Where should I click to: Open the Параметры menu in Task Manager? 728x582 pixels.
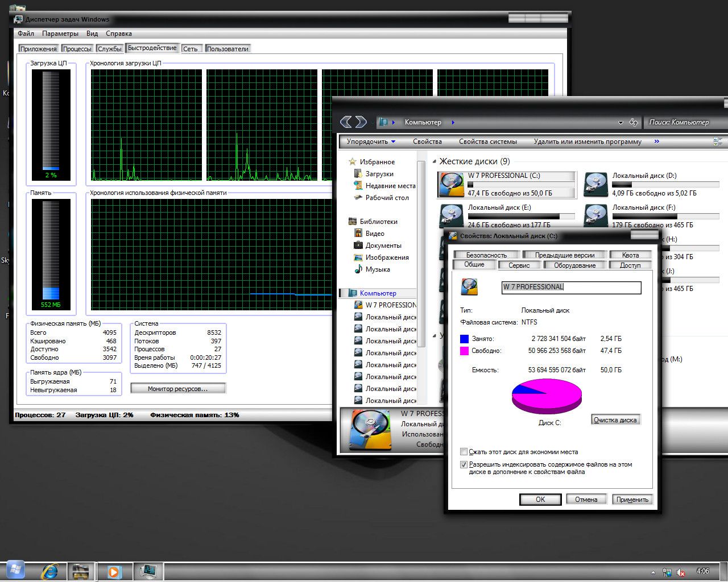point(60,34)
